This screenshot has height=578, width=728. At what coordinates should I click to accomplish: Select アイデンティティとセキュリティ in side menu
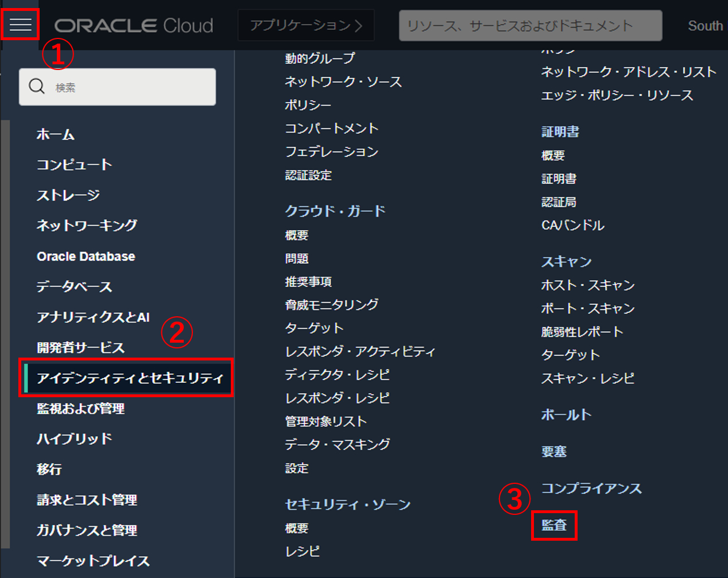pyautogui.click(x=130, y=378)
